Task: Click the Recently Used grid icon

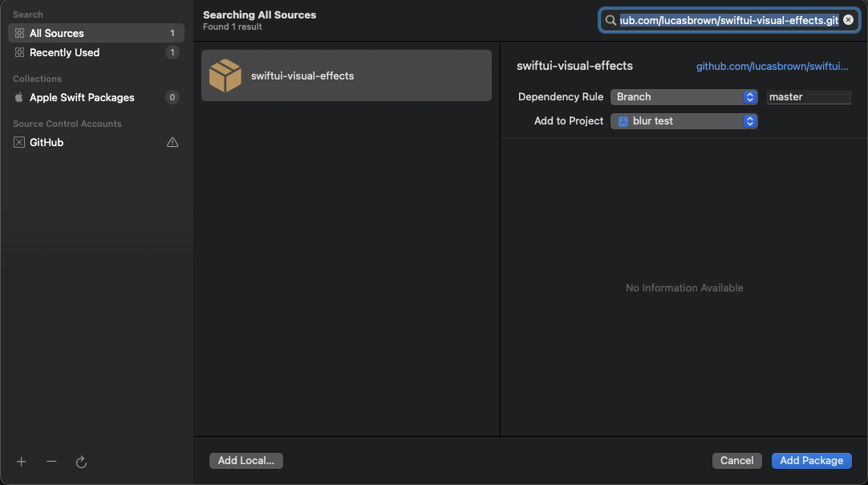Action: click(x=19, y=53)
